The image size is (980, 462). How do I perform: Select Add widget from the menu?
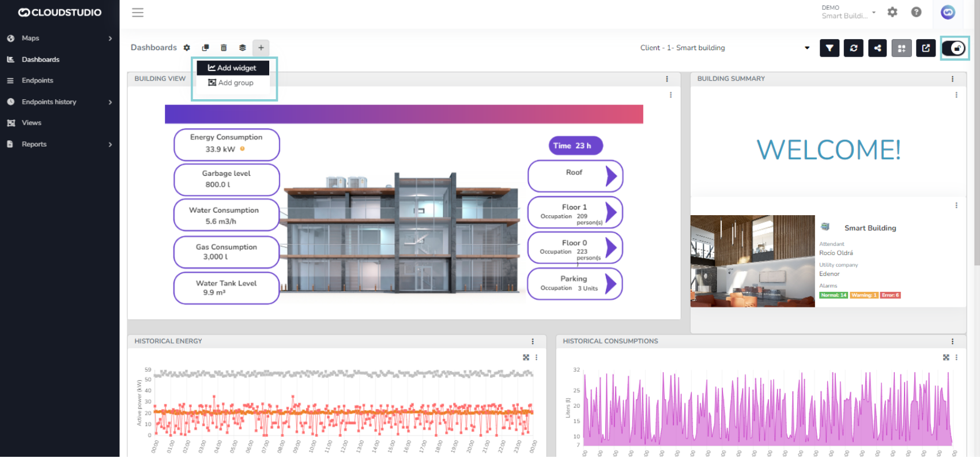pos(232,68)
